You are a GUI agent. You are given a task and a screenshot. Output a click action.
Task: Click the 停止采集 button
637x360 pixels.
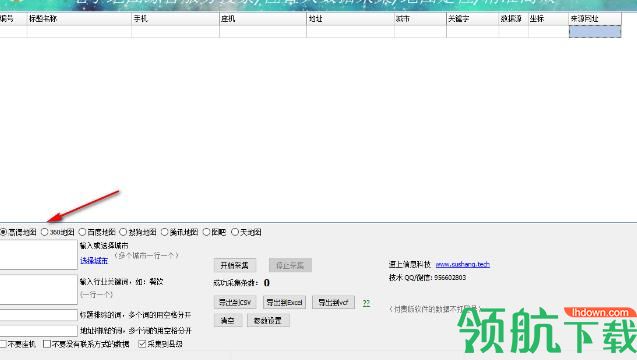tap(290, 266)
